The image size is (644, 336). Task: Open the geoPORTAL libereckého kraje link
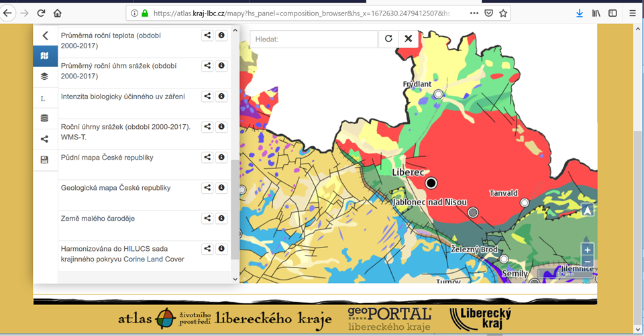[390, 319]
